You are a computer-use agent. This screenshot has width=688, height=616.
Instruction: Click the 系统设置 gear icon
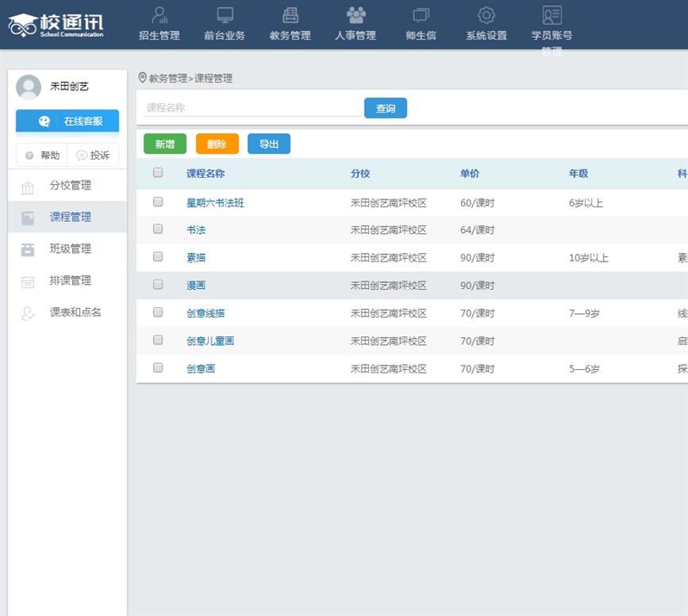487,15
